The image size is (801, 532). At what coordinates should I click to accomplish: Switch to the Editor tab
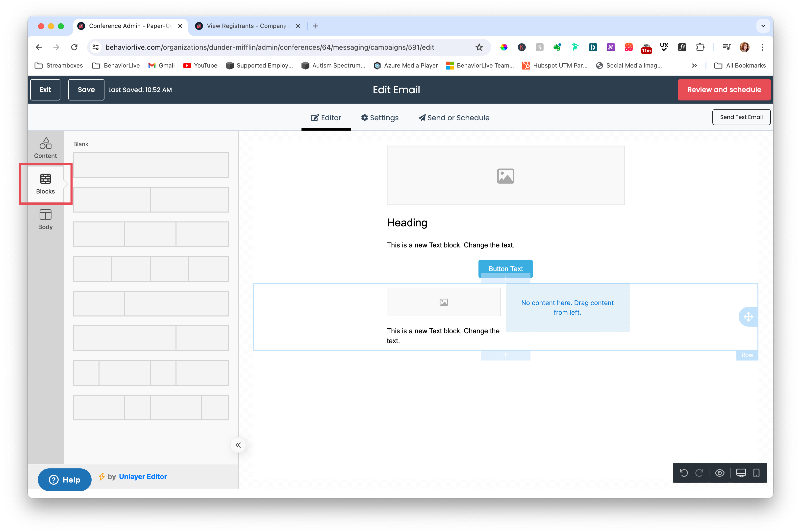[x=326, y=118]
